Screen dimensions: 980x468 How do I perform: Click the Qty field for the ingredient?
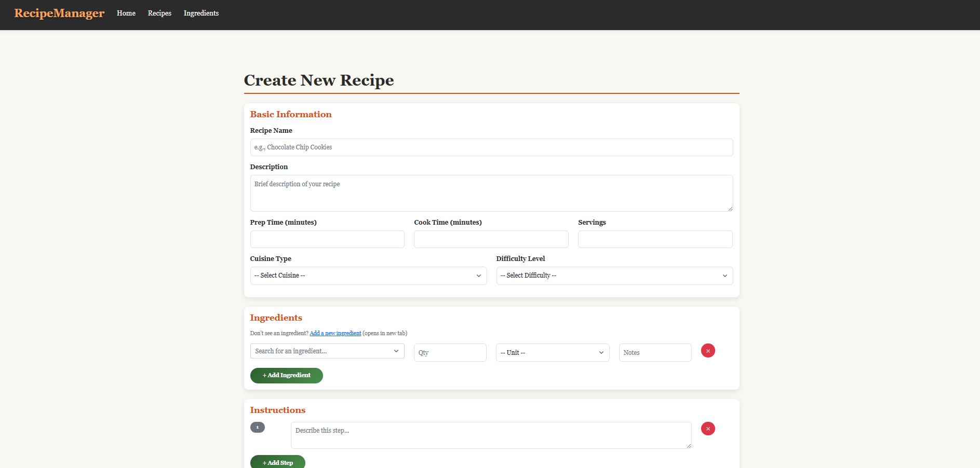click(x=450, y=352)
